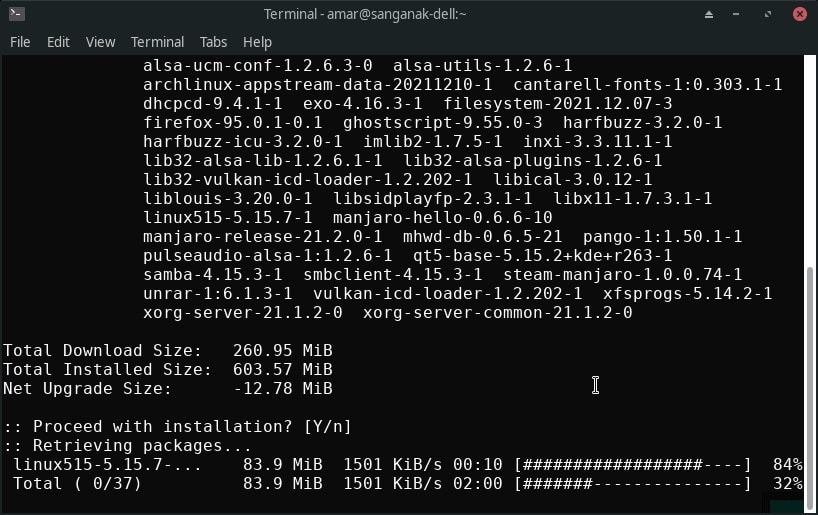This screenshot has height=515, width=818.
Task: Open the Tabs menu
Action: click(x=213, y=42)
